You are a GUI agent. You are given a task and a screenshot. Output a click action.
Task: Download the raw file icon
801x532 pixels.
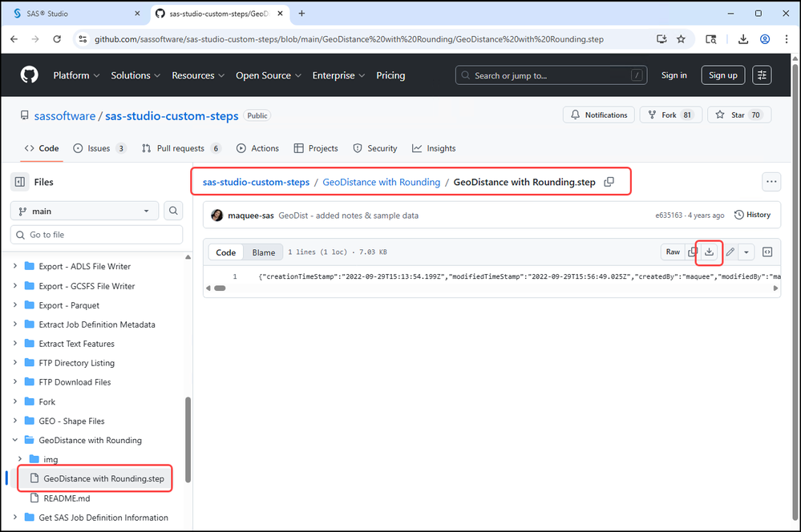[709, 252]
